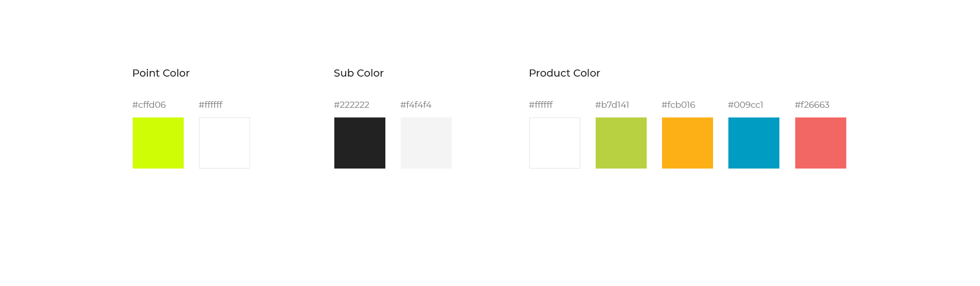Click the #f26663 hex label

812,105
